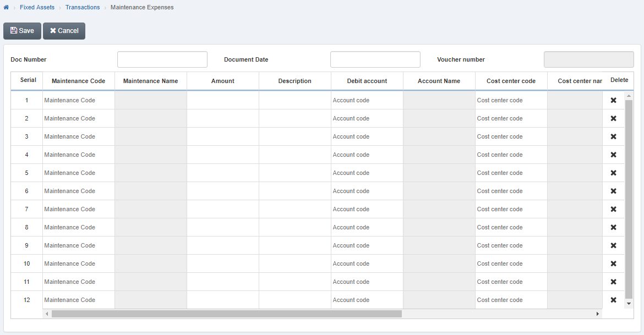
Task: Click the Maintenance Code field in row 4
Action: (x=78, y=155)
